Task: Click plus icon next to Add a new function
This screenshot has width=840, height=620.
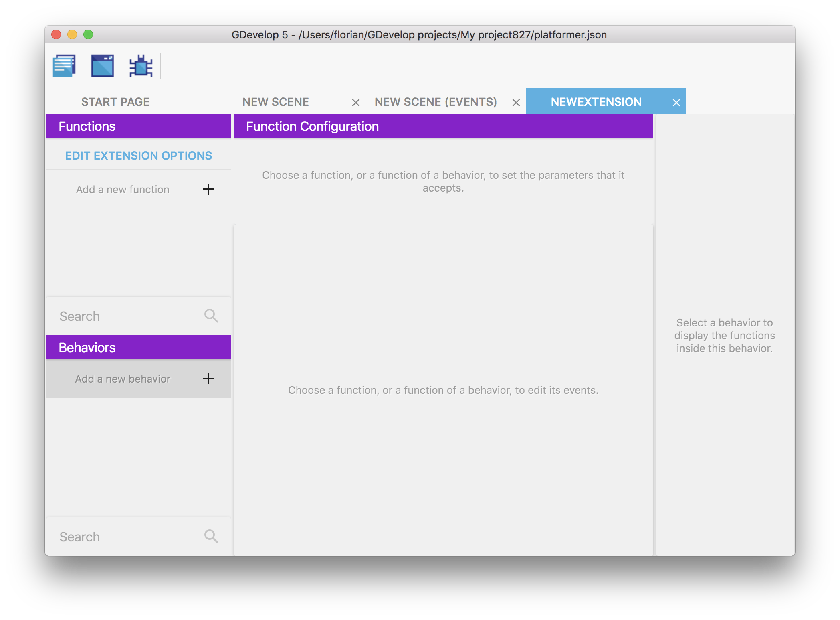Action: (x=208, y=189)
